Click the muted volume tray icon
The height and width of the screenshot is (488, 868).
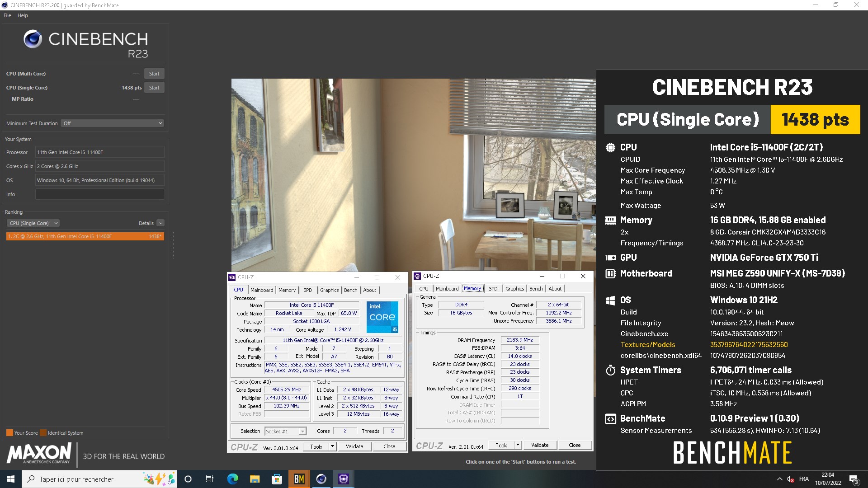pos(791,479)
